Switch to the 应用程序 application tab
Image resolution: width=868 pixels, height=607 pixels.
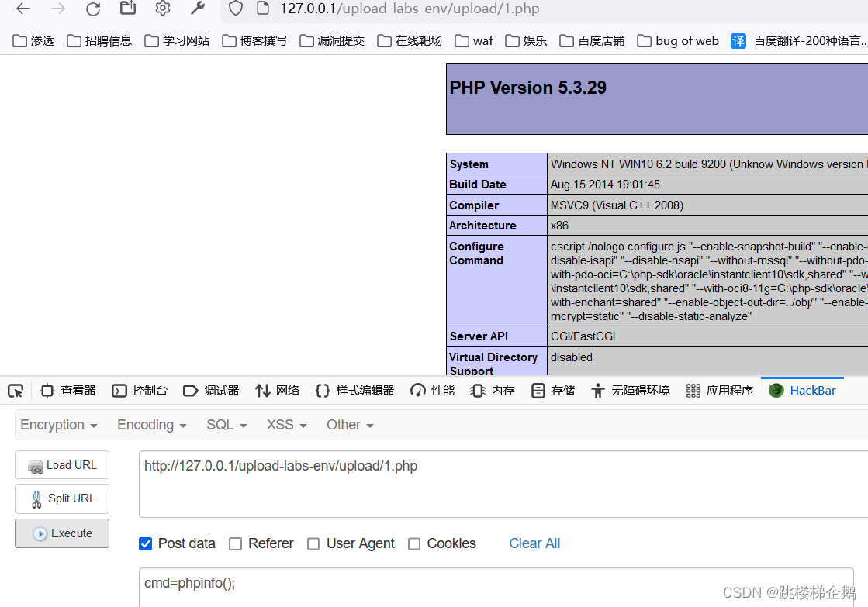(719, 391)
